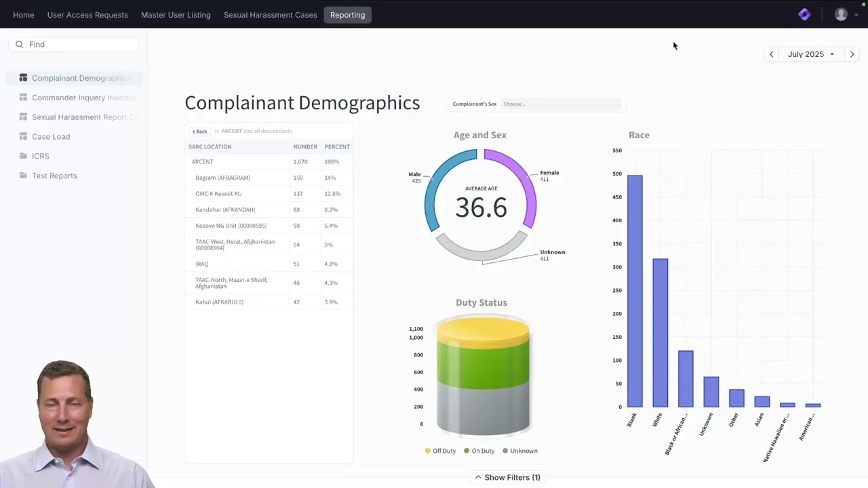Click the ICRS dashboard icon
This screenshot has width=868, height=488.
[x=23, y=156]
